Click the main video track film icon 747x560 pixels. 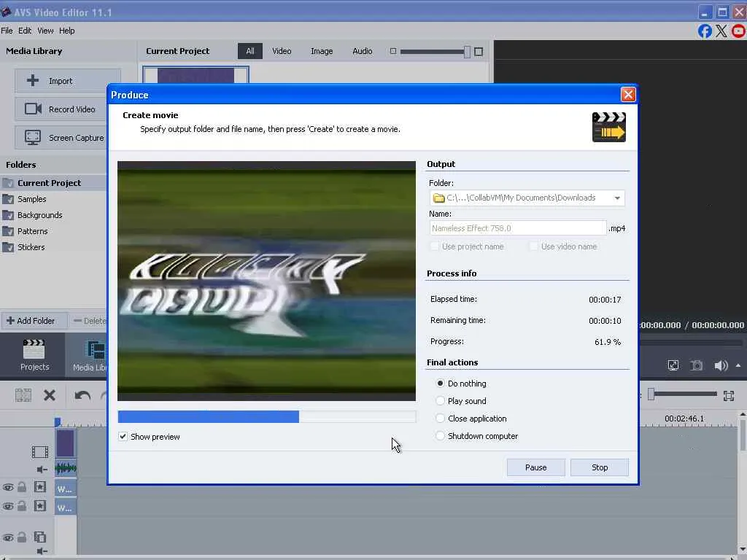[x=40, y=452]
